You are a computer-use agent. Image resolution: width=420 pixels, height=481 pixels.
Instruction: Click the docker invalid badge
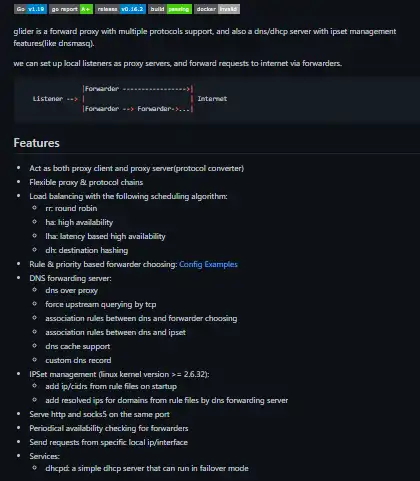[217, 9]
